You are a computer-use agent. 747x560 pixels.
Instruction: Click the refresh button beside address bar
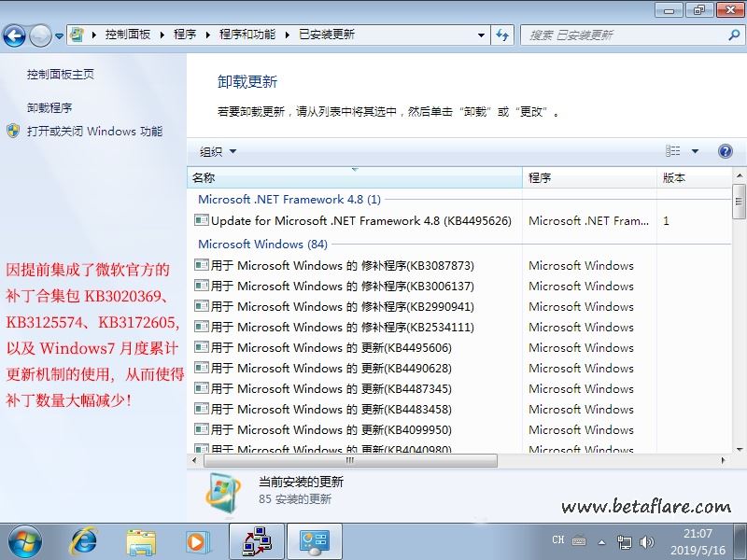(503, 35)
